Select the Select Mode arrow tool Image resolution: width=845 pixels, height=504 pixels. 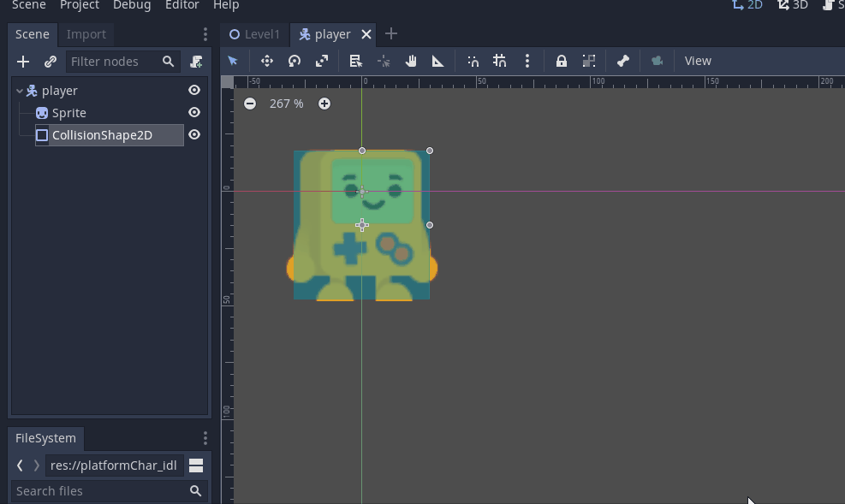point(233,61)
